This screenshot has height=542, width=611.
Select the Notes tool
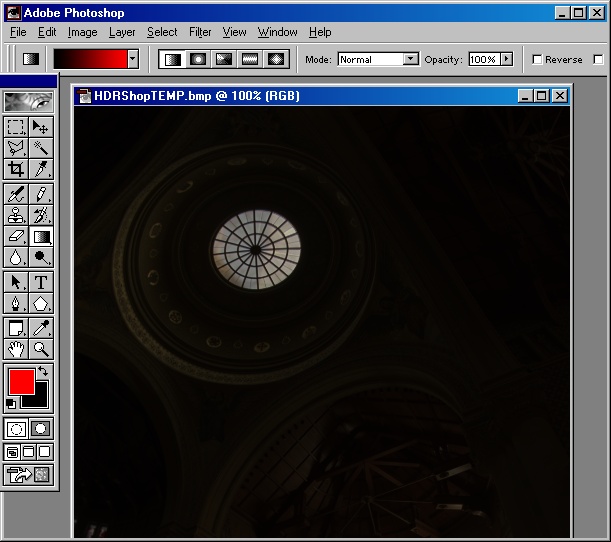click(16, 328)
